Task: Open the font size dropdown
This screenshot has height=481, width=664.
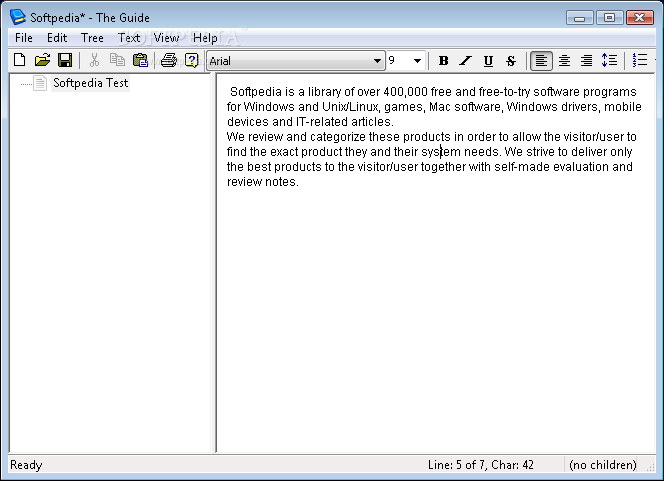Action: [x=417, y=61]
